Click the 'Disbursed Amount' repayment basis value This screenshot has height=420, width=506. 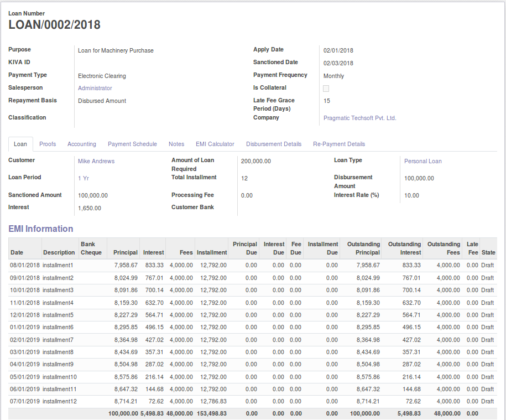102,101
